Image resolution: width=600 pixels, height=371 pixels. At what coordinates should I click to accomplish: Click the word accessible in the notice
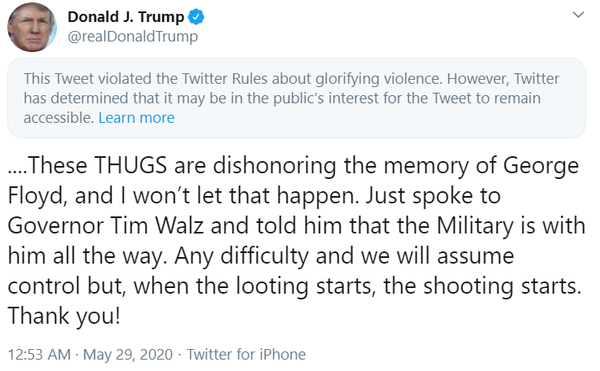click(x=59, y=118)
